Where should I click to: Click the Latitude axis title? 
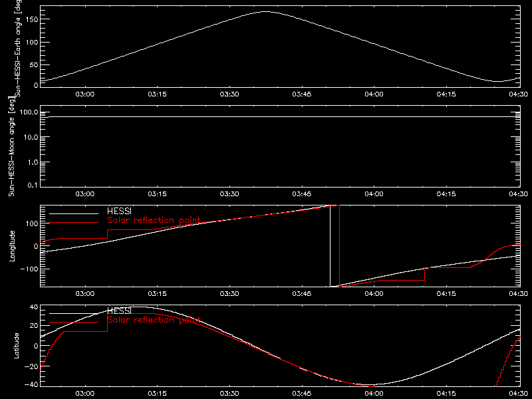point(16,346)
